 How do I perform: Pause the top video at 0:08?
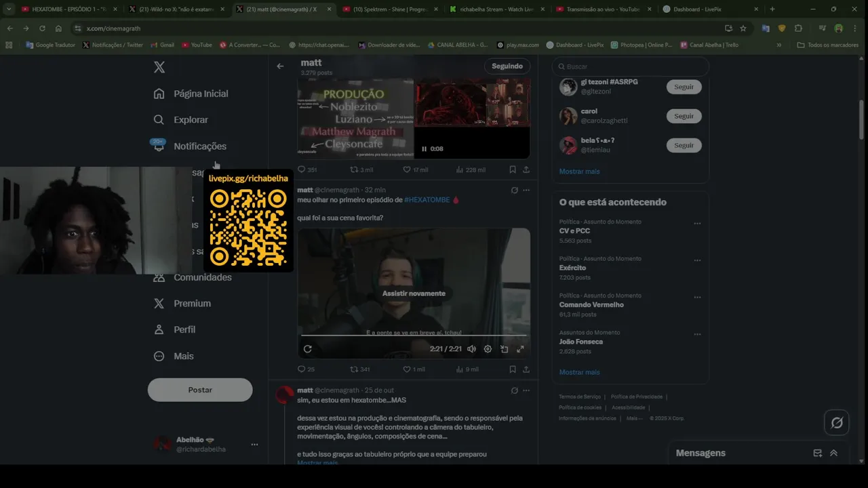click(x=425, y=149)
